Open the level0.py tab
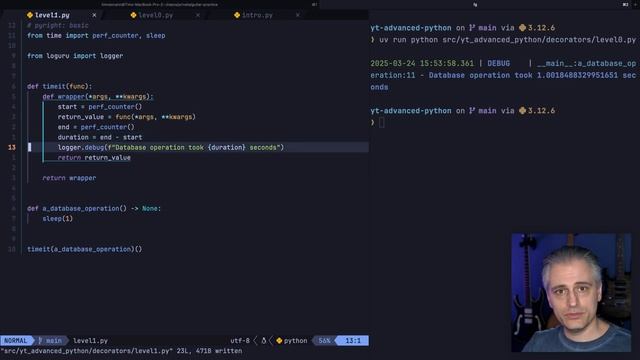The image size is (640, 360). (x=156, y=15)
